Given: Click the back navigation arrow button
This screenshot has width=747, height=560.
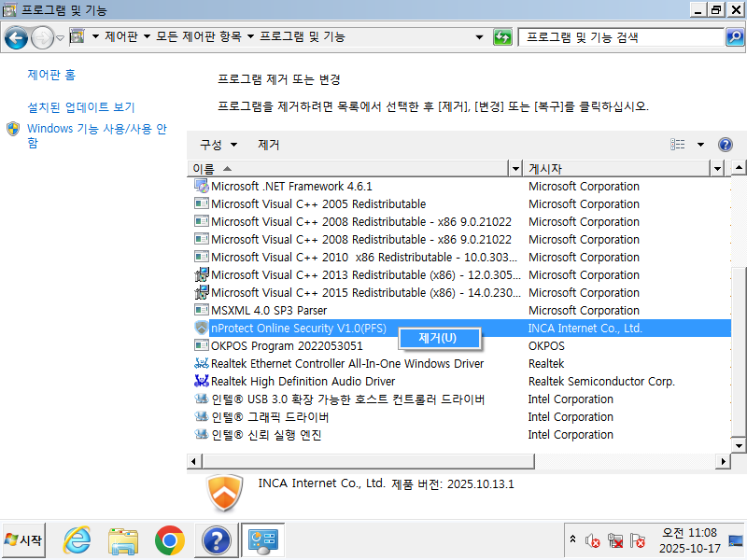Looking at the screenshot, I should point(16,37).
